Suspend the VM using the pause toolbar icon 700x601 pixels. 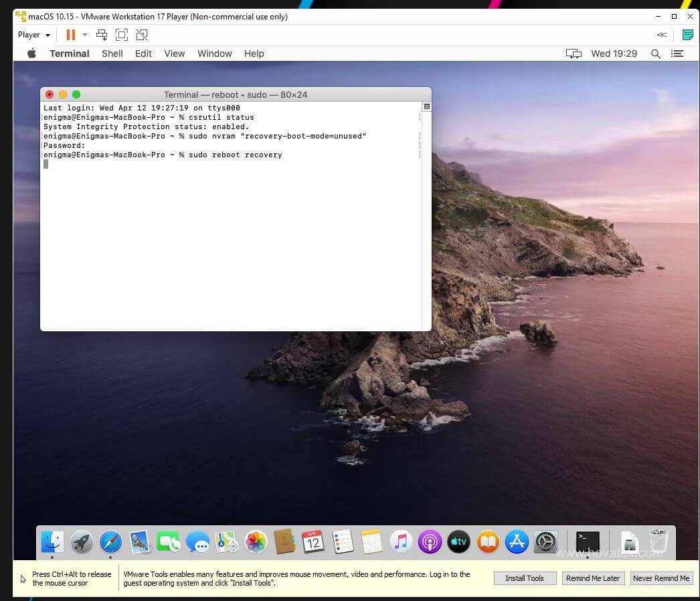click(70, 34)
